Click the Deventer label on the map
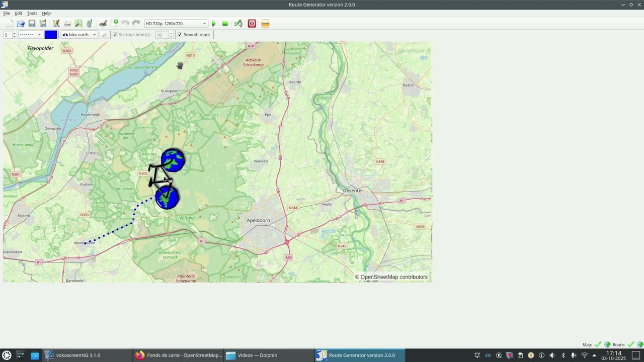The height and width of the screenshot is (362, 644). point(353,191)
